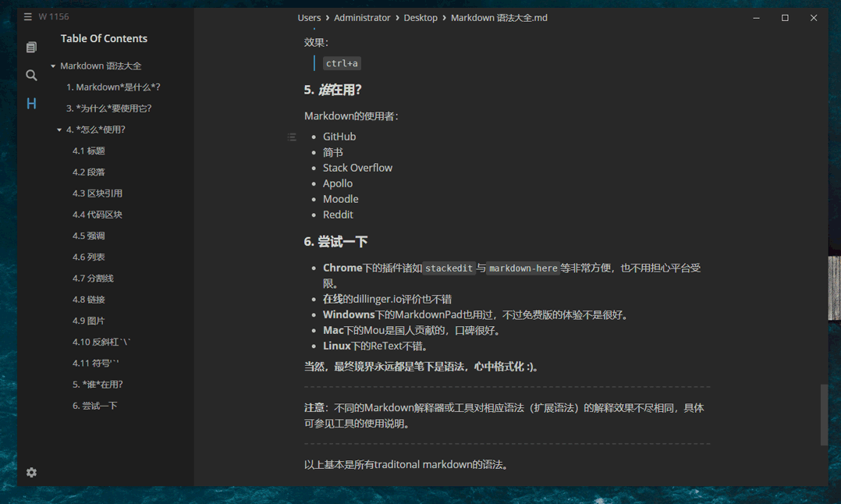Click the H outline panel icon
Image resolution: width=841 pixels, height=504 pixels.
click(x=31, y=103)
